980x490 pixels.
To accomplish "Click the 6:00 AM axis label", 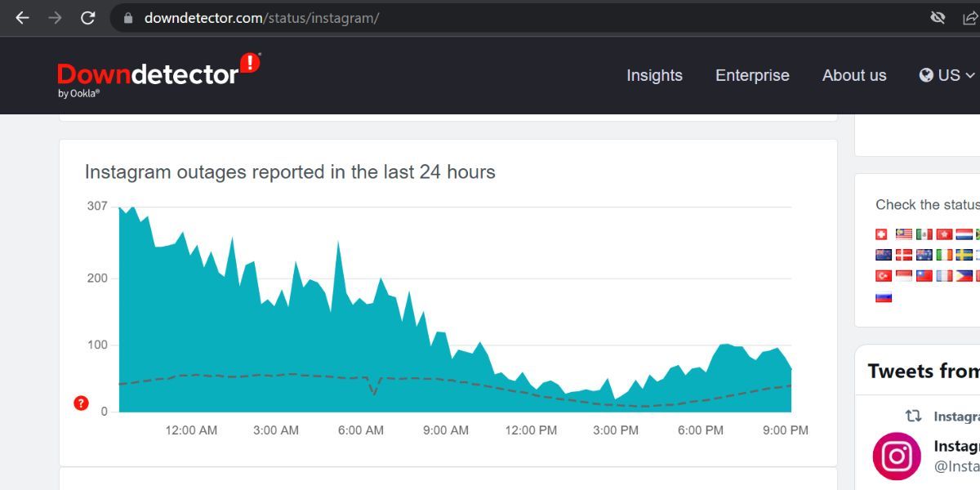I will 361,430.
